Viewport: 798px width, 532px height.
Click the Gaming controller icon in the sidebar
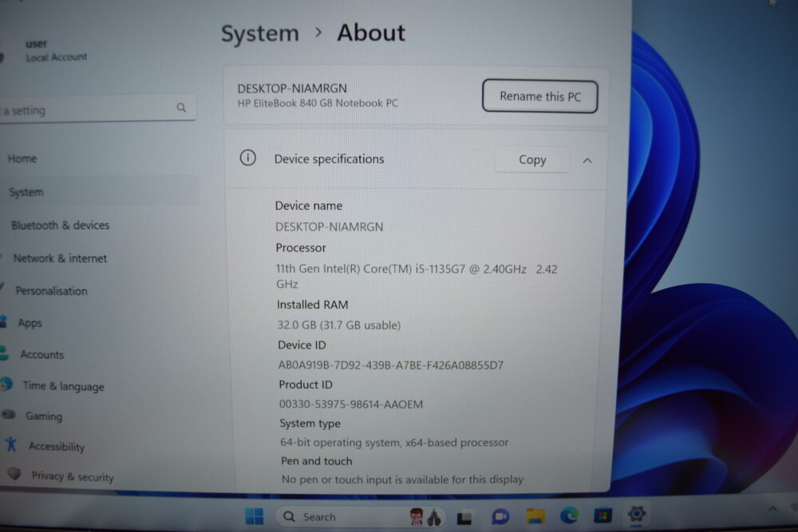8,415
